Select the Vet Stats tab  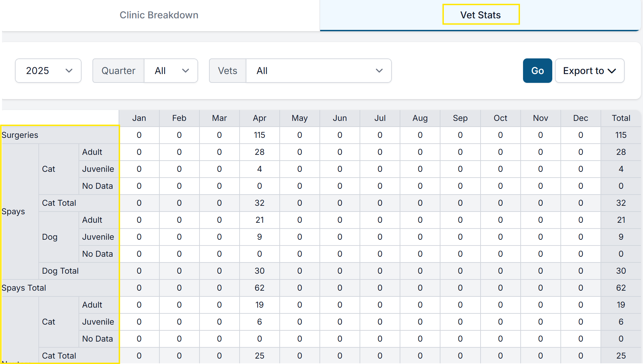pos(480,15)
